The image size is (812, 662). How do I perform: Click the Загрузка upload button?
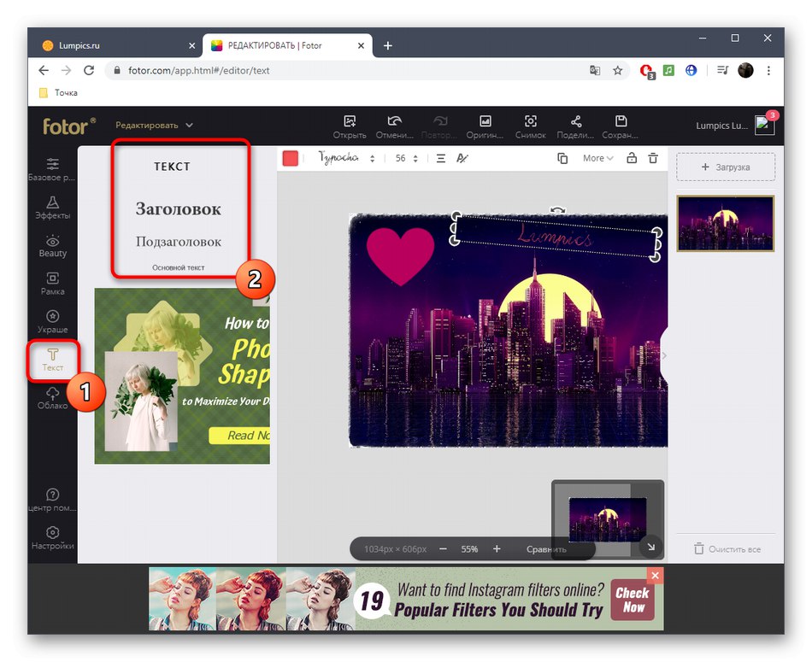(725, 167)
